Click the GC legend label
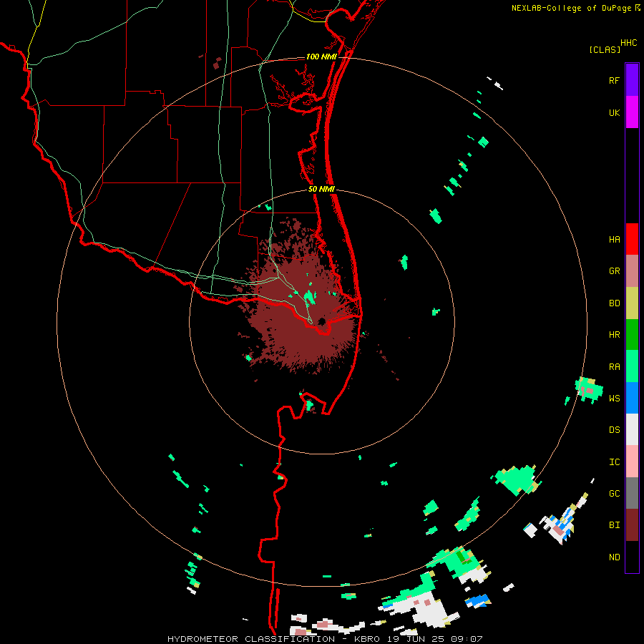The image size is (644, 644). [x=614, y=494]
